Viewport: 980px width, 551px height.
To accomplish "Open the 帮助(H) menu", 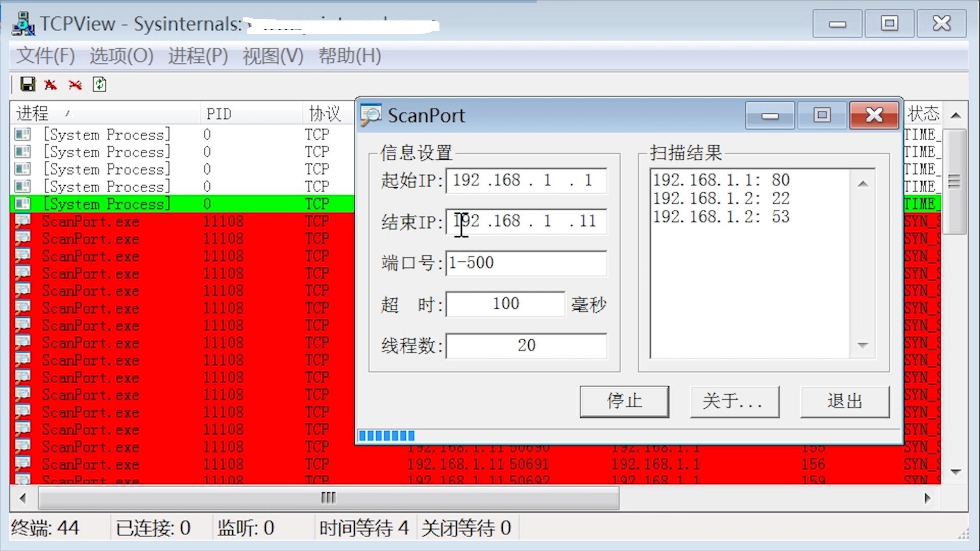I will point(350,56).
